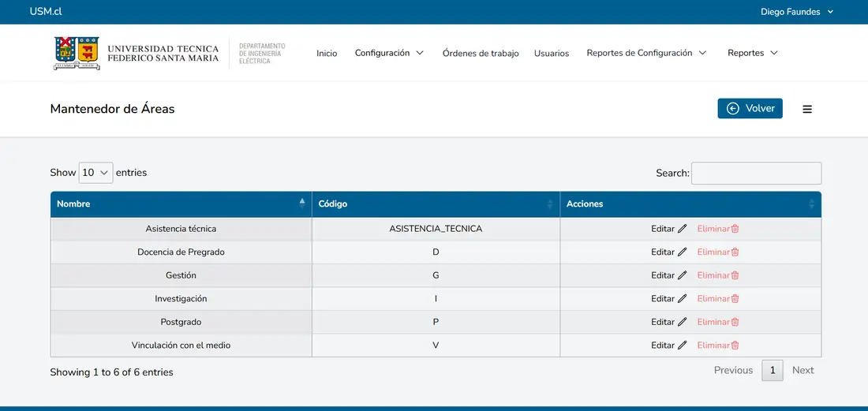868x411 pixels.
Task: Sort table by Código column arrows
Action: [x=550, y=204]
